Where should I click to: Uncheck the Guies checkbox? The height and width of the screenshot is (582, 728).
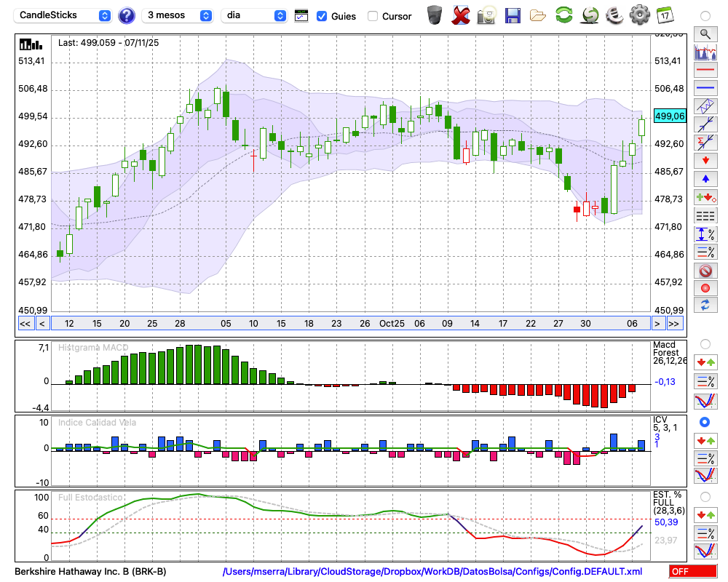coord(322,16)
